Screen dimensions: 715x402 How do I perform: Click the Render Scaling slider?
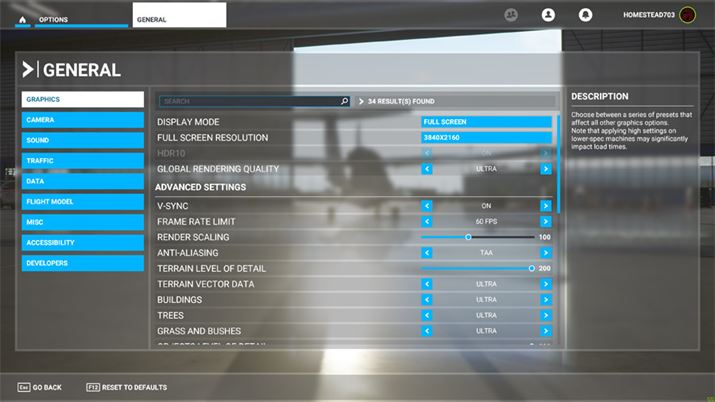(477, 237)
